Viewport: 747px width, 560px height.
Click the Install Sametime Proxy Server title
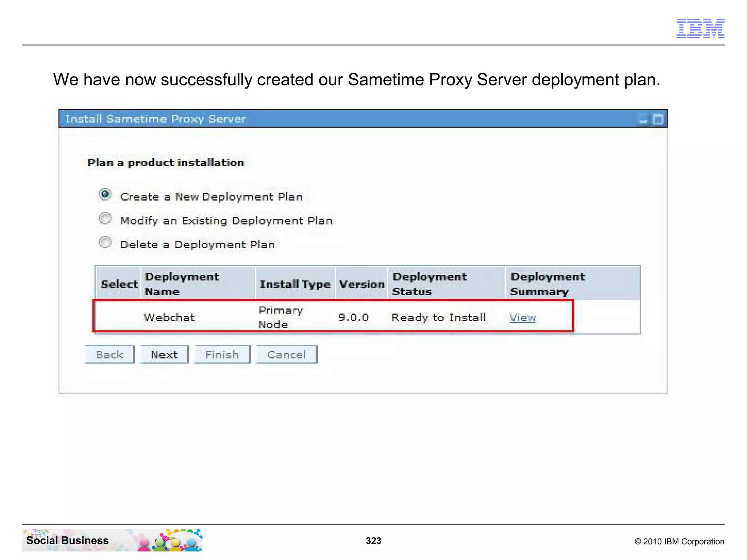point(156,119)
